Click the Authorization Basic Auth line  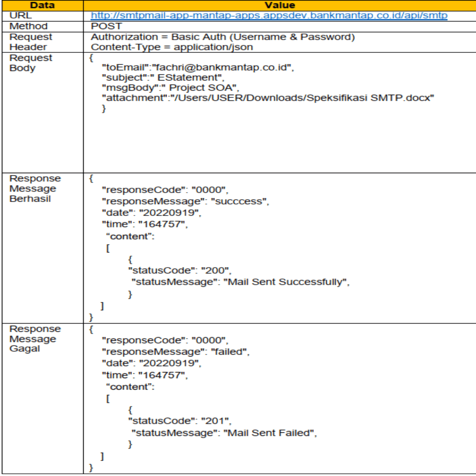223,37
